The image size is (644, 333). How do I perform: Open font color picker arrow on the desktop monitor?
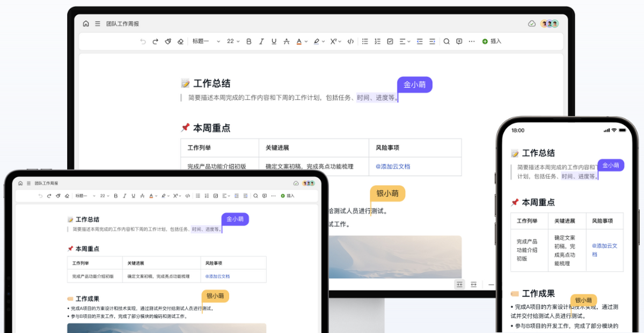(305, 41)
